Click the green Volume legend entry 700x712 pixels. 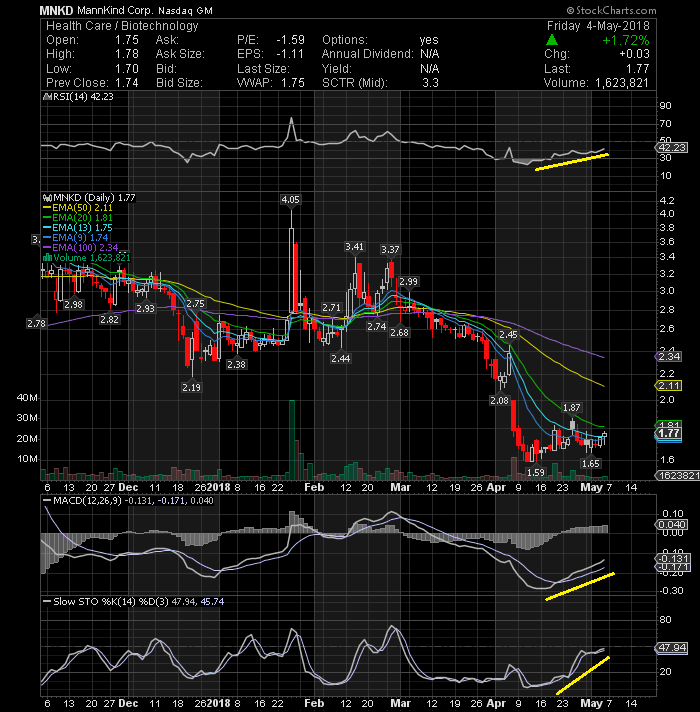tap(87, 258)
